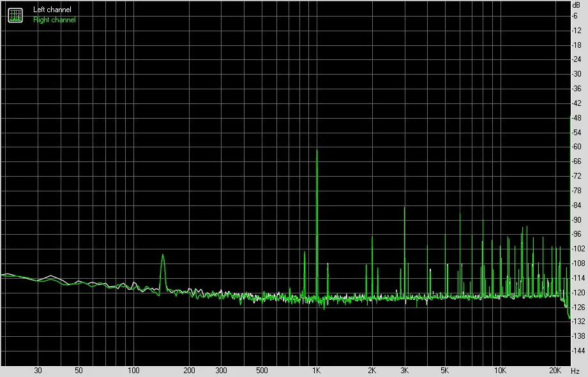Click the '50' frequency axis label
The height and width of the screenshot is (377, 588).
[x=79, y=371]
